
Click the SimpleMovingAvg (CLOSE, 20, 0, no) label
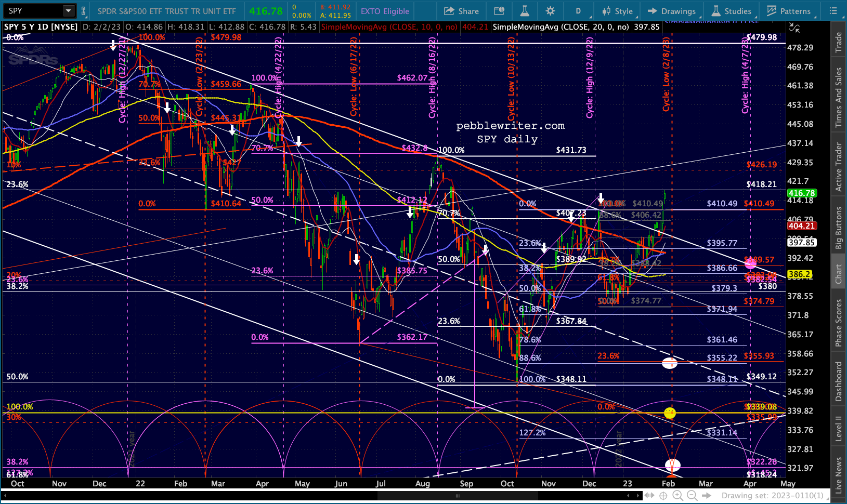[x=561, y=27]
